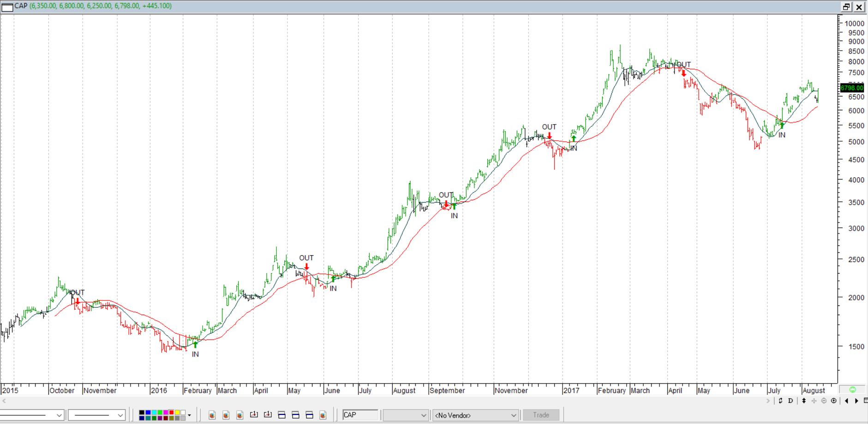
Task: Click the IN signal marker in July 2017
Action: coord(782,135)
